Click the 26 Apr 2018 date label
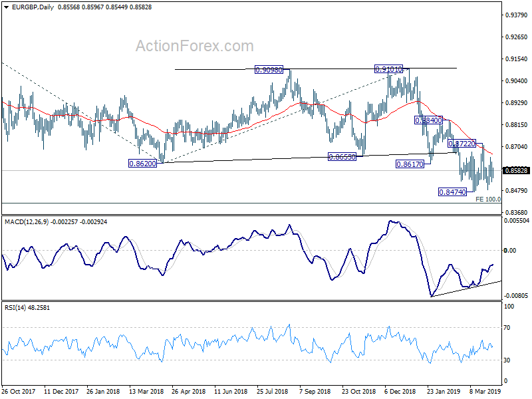This screenshot has height=399, width=532. [189, 391]
